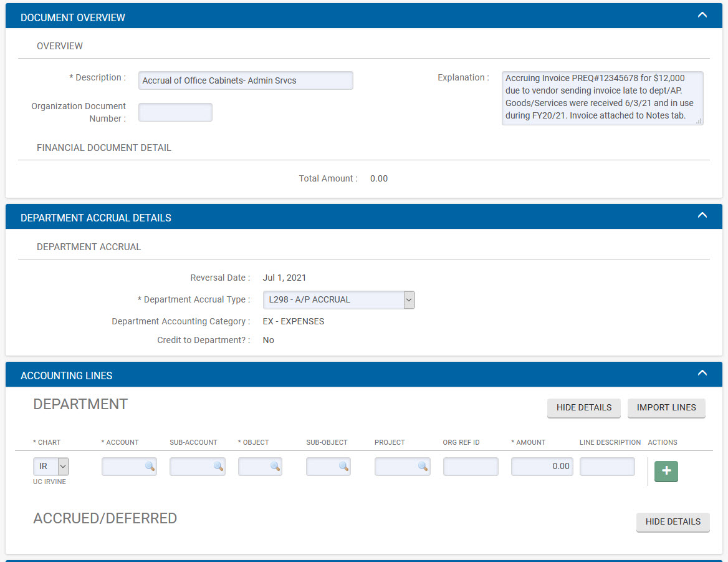This screenshot has width=728, height=562.
Task: Open the Department Accrual Type dropdown
Action: point(338,300)
